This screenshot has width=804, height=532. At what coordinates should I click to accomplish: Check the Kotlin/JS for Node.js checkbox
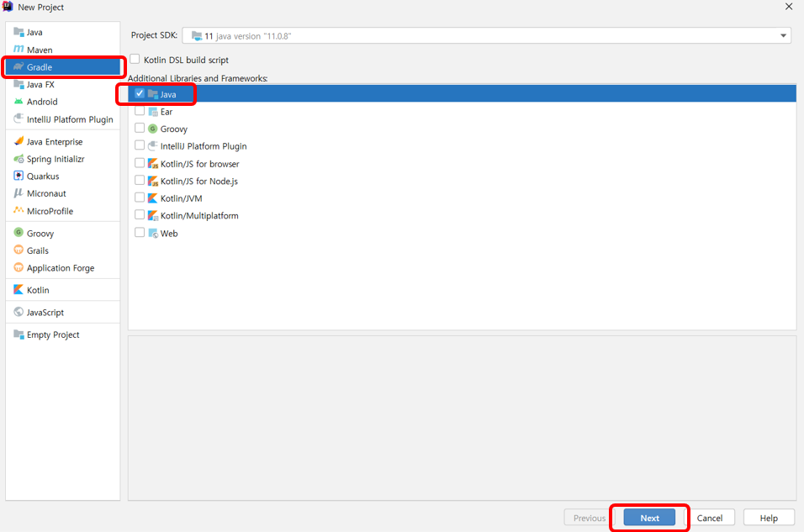coord(140,181)
